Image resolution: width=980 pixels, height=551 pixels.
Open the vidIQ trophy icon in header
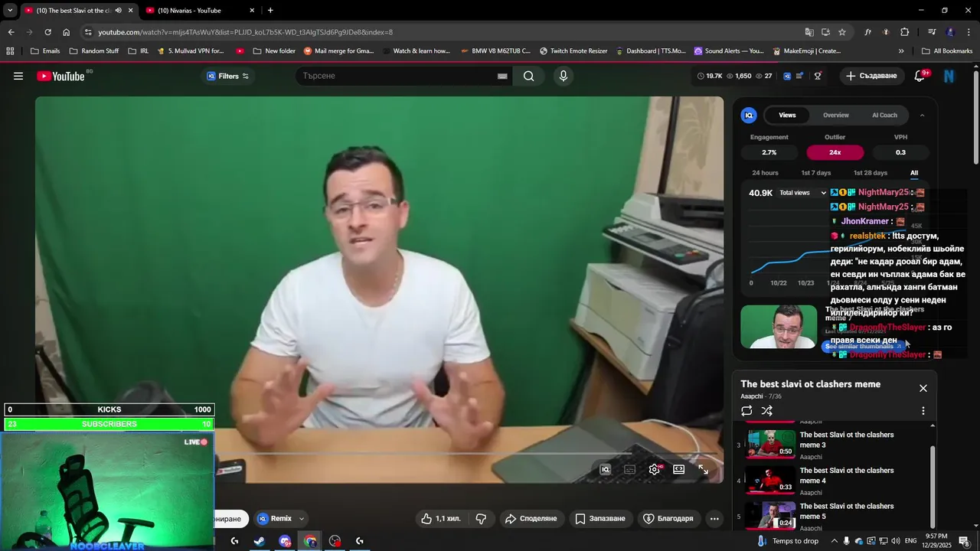[x=818, y=76]
